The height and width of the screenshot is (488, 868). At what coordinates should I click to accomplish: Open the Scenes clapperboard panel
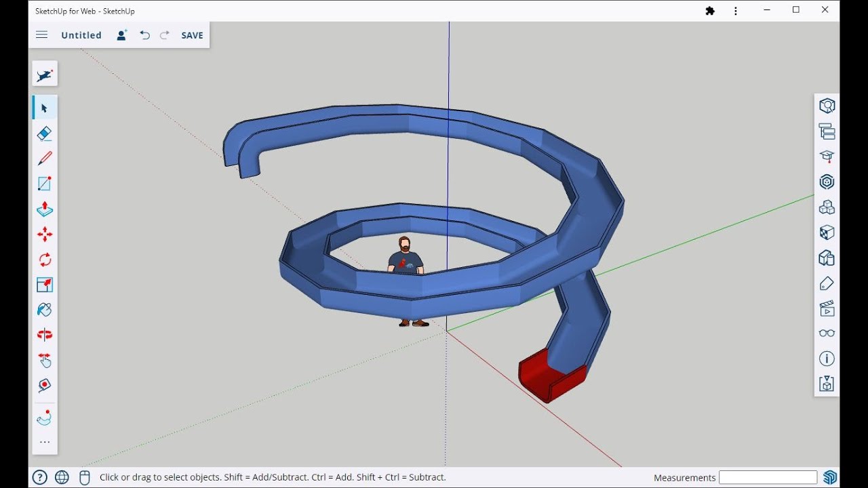(827, 308)
